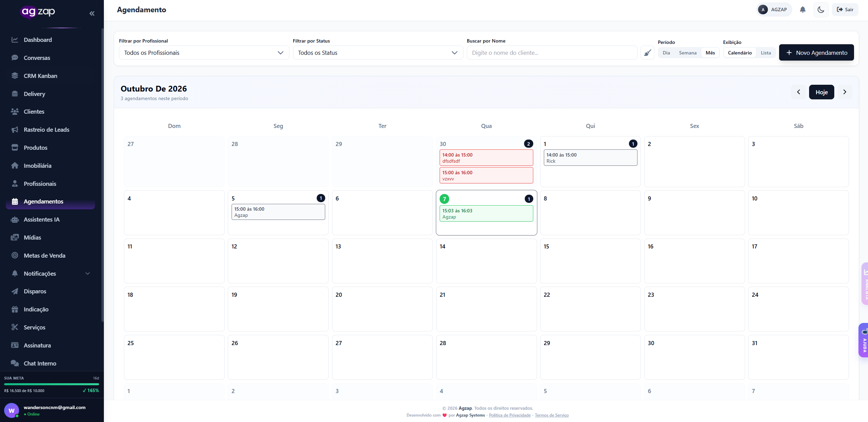Image resolution: width=868 pixels, height=422 pixels.
Task: Toggle dark mode with the moon icon
Action: (821, 10)
